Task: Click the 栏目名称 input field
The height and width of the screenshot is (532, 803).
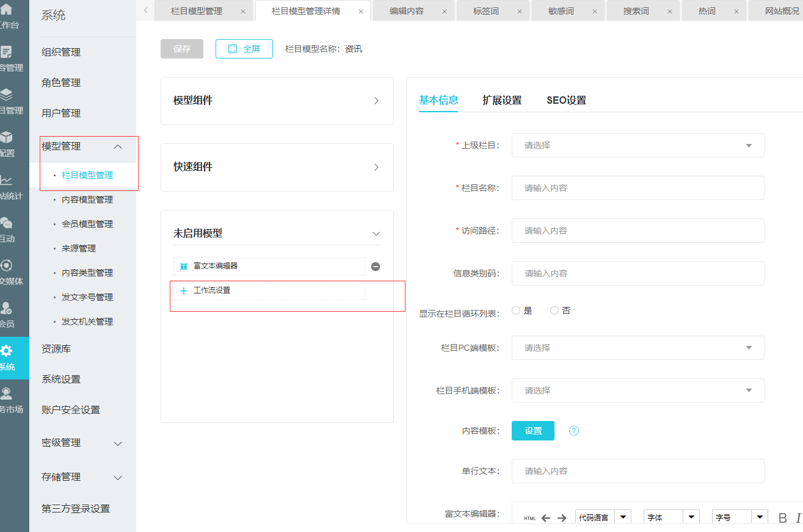Action: pyautogui.click(x=638, y=188)
